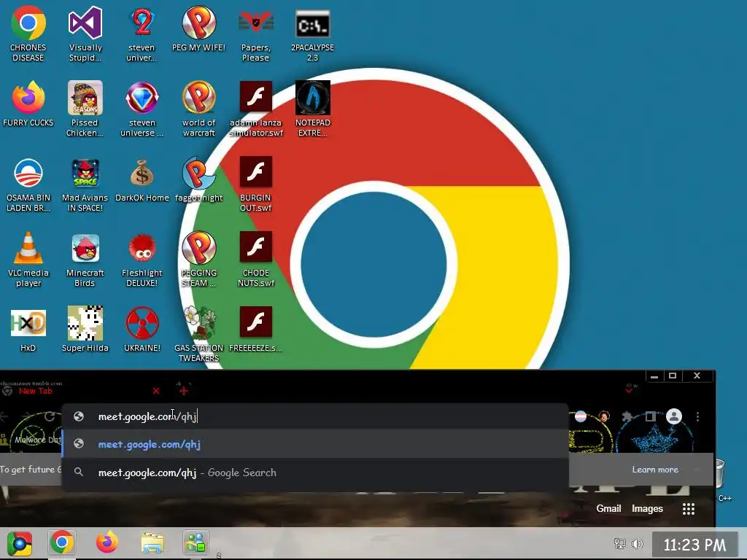Open the Images link
747x560 pixels.
(x=647, y=508)
